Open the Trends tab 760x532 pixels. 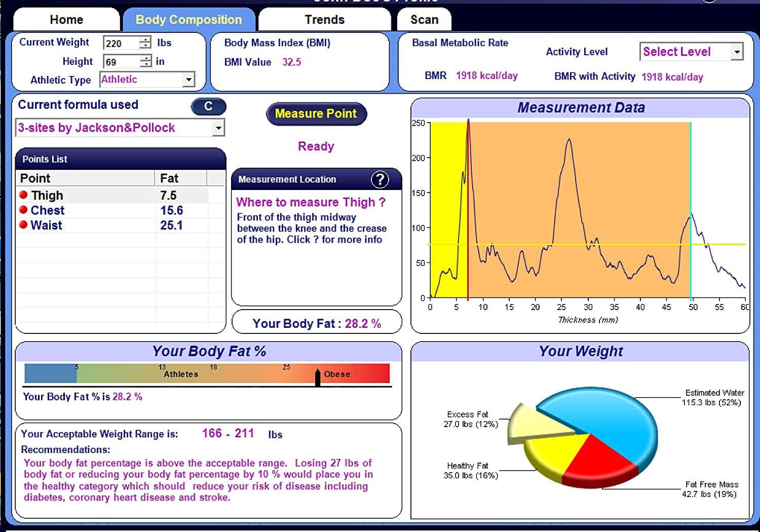pyautogui.click(x=324, y=20)
